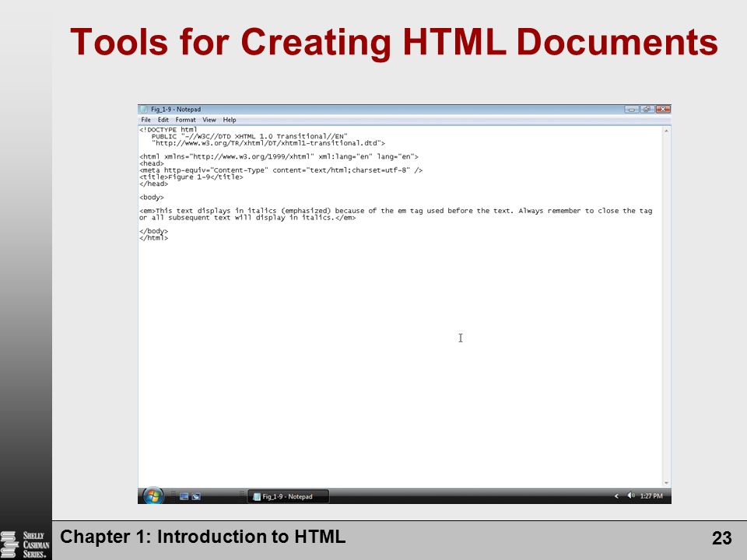This screenshot has width=747, height=560.
Task: Click the <html xmlns= line
Action: tap(279, 156)
